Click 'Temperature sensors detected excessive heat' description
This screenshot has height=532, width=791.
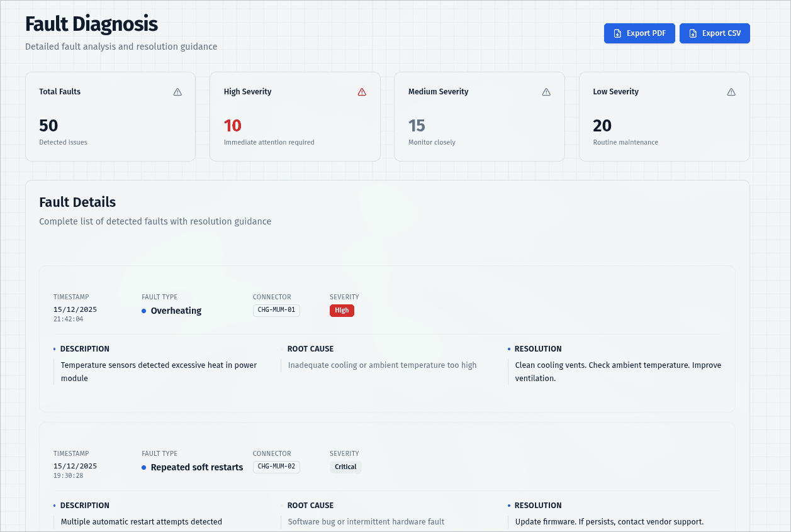pyautogui.click(x=159, y=372)
